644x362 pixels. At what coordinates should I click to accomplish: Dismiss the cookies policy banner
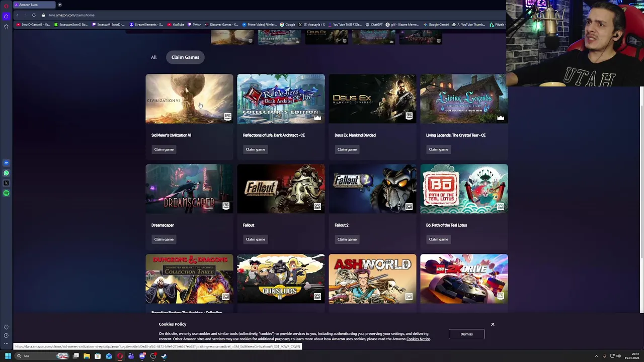tap(466, 334)
